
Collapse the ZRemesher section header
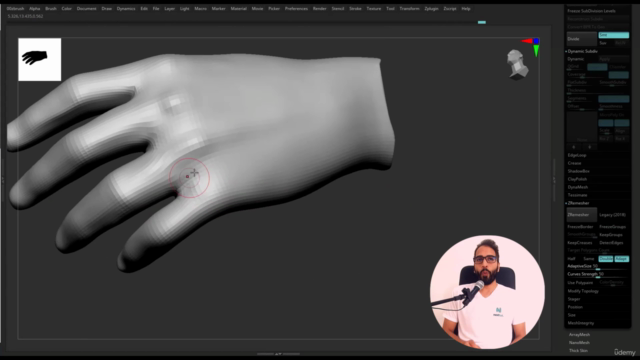(x=578, y=203)
